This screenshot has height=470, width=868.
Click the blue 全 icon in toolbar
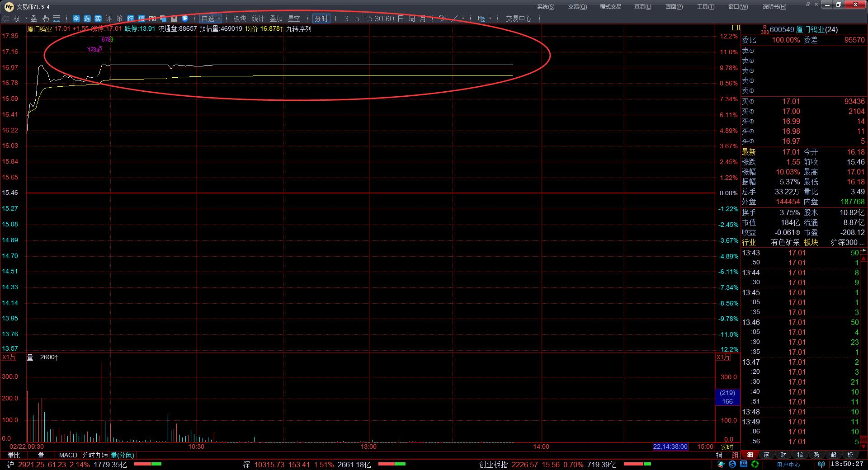pyautogui.click(x=76, y=19)
